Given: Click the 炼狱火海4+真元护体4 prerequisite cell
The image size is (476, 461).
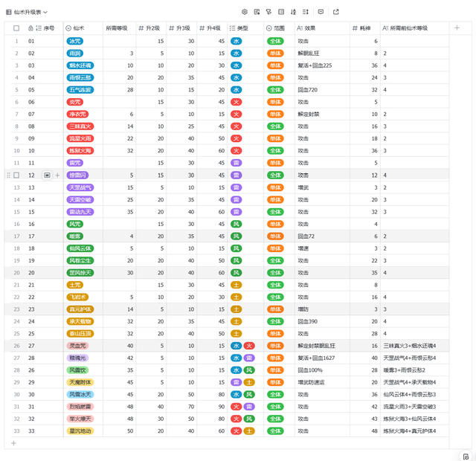Looking at the screenshot, I should [415, 431].
